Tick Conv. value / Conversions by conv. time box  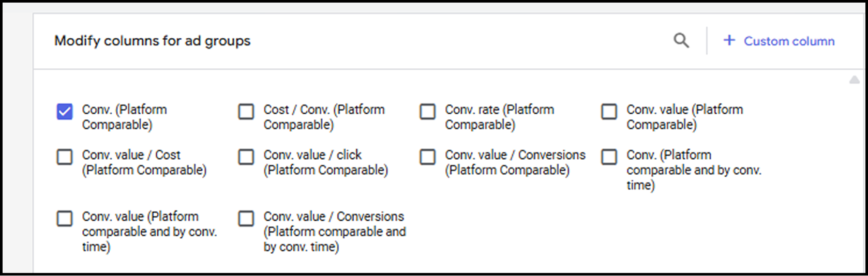tap(246, 219)
